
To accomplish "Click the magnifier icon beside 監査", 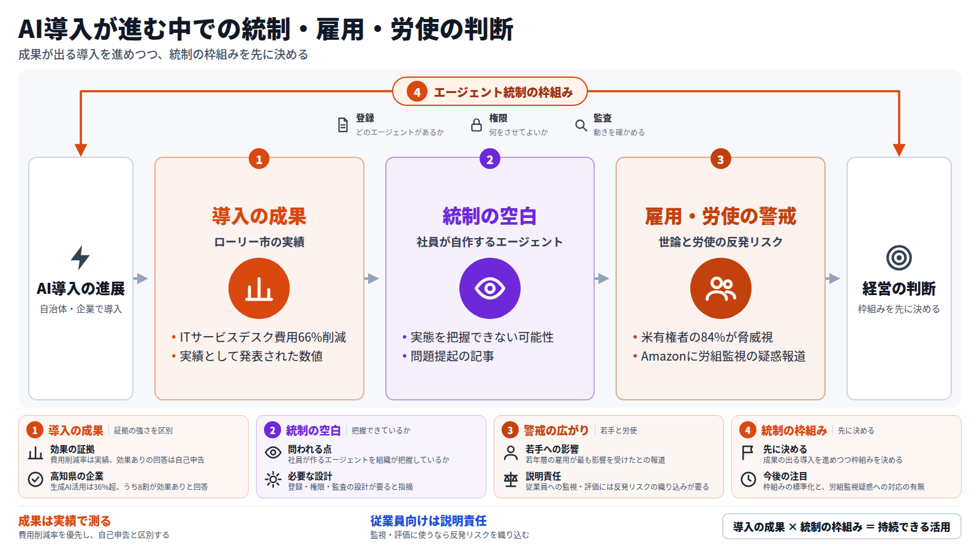I will 581,126.
